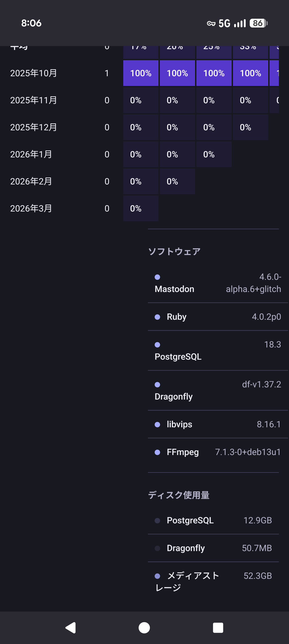
Task: Tap the status dot beside libvips
Action: (157, 425)
